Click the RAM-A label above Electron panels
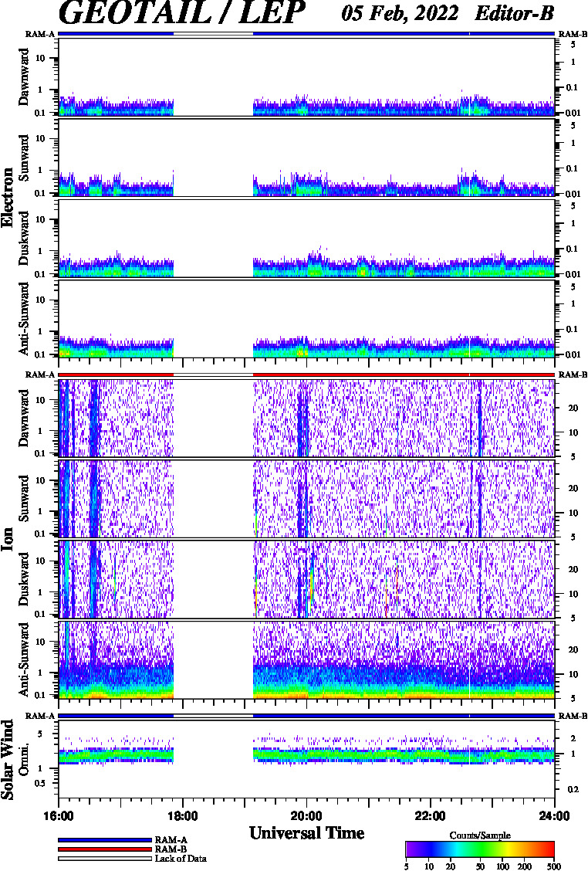Viewport: 588px width, 871px height. click(x=40, y=35)
